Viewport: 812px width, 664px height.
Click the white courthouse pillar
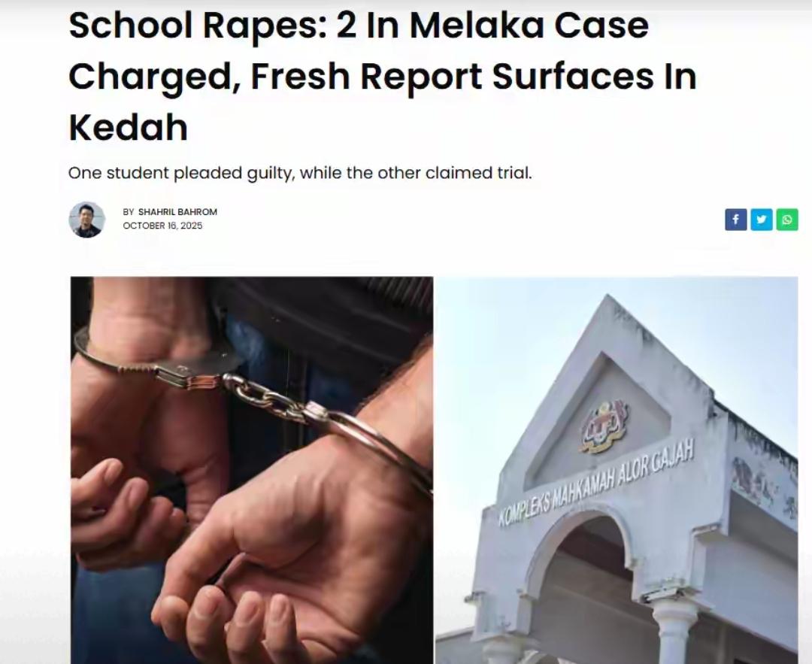(674, 632)
